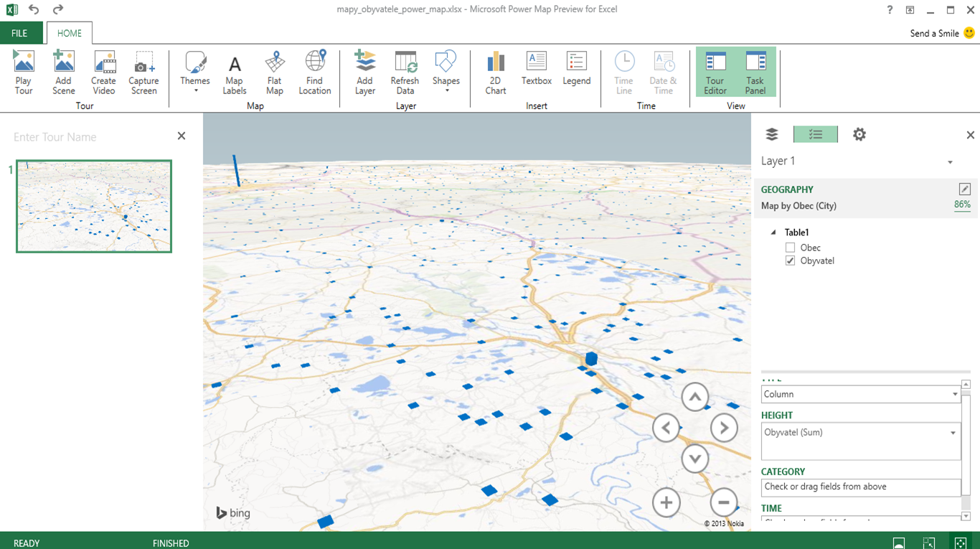Open Ribbon Display Options

point(910,9)
